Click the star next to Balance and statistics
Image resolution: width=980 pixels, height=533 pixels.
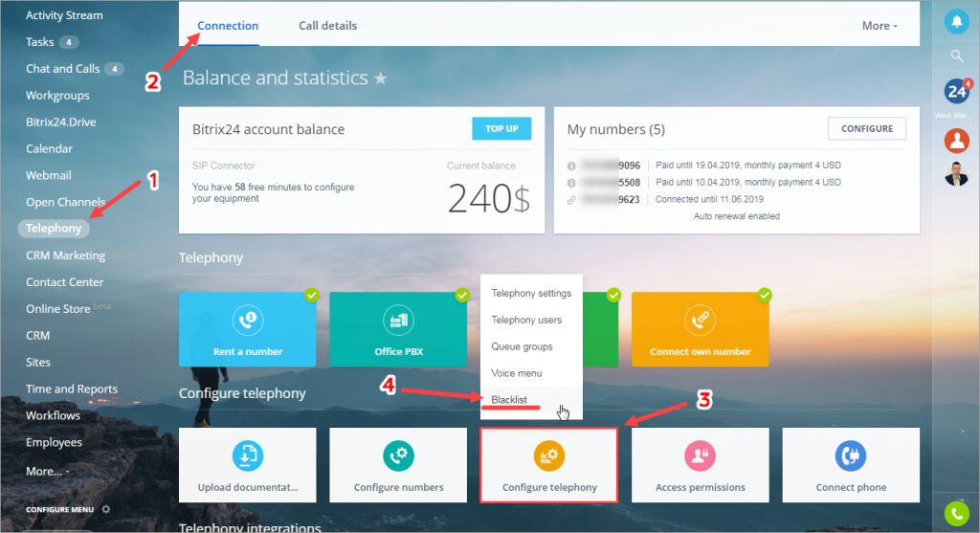coord(381,78)
